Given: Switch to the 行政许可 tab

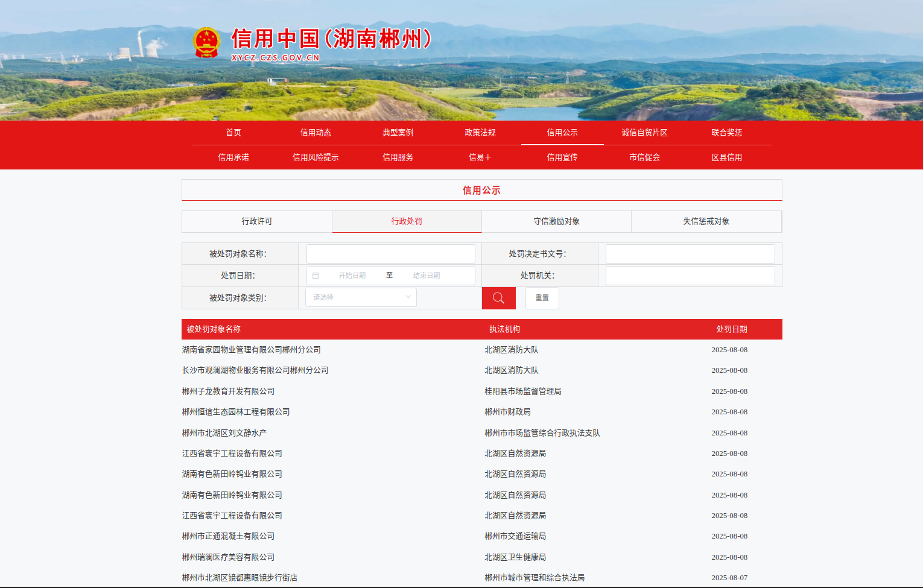Looking at the screenshot, I should [257, 221].
